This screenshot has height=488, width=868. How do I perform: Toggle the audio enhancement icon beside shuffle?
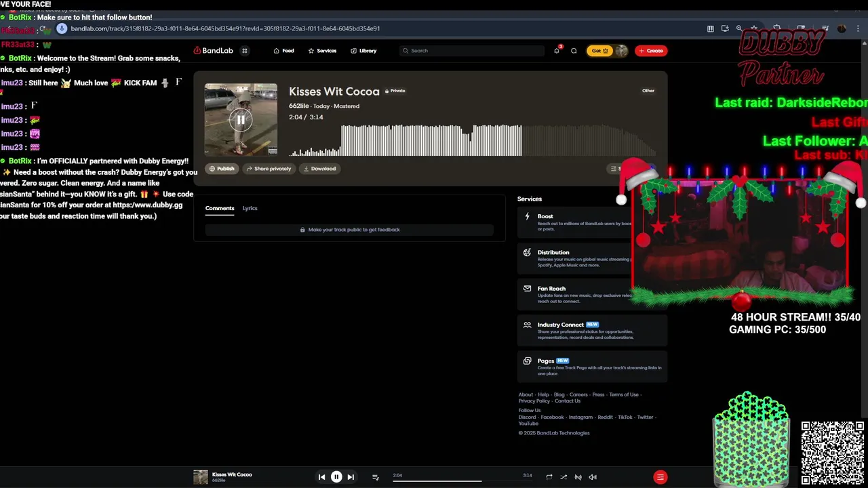pyautogui.click(x=578, y=477)
